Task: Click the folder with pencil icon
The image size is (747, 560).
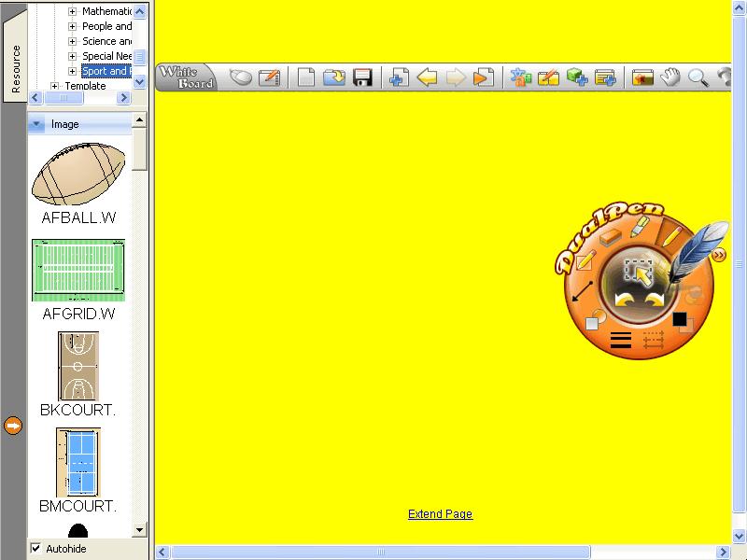Action: tap(548, 77)
